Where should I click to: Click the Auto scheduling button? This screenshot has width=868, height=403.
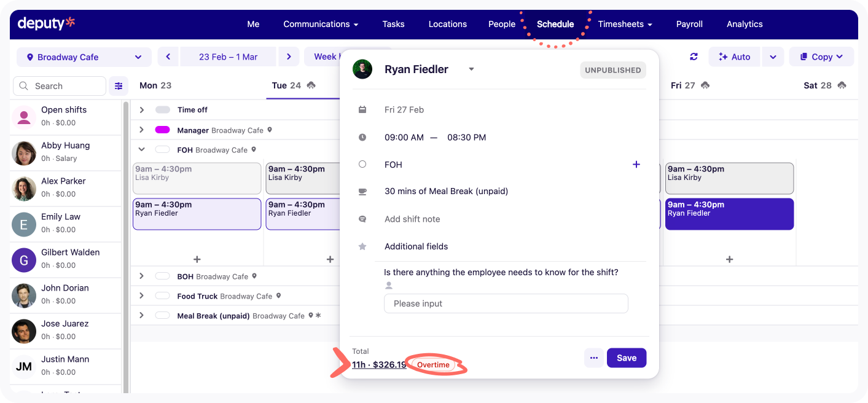[734, 57]
